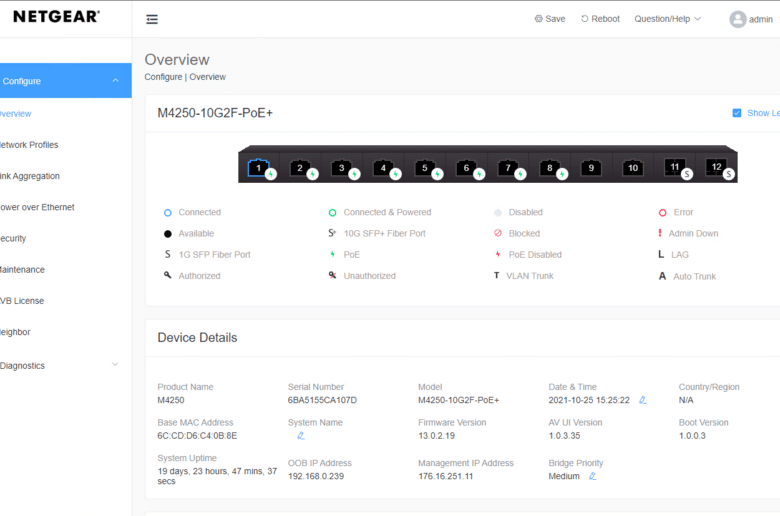This screenshot has height=516, width=780.
Task: Expand the Diagnostics section chevron
Action: [x=115, y=365]
